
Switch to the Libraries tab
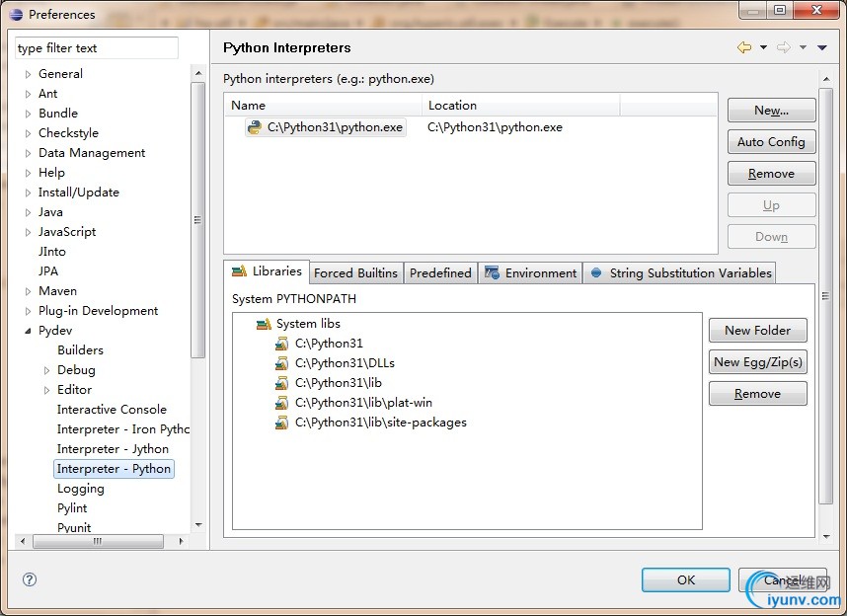click(x=267, y=271)
